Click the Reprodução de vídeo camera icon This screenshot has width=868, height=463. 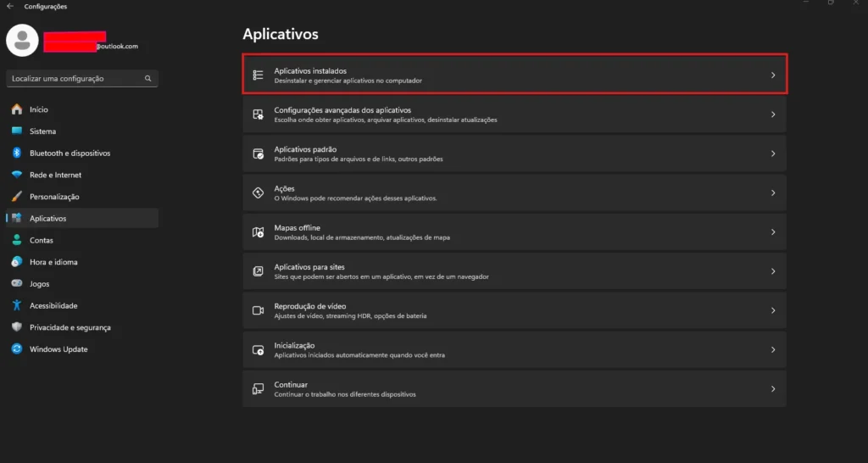pyautogui.click(x=258, y=310)
